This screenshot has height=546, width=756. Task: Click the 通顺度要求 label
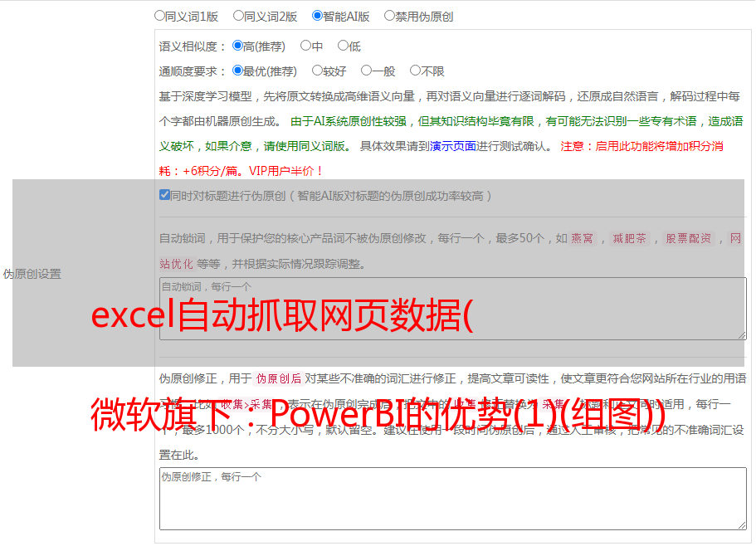coord(192,71)
